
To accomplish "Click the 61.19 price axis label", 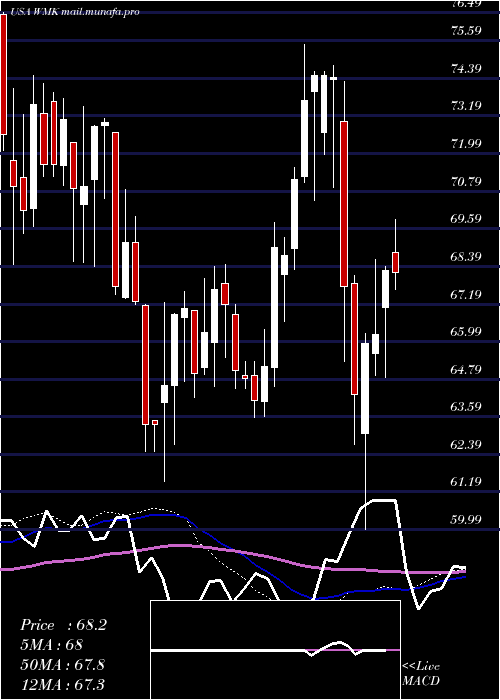I will (467, 481).
